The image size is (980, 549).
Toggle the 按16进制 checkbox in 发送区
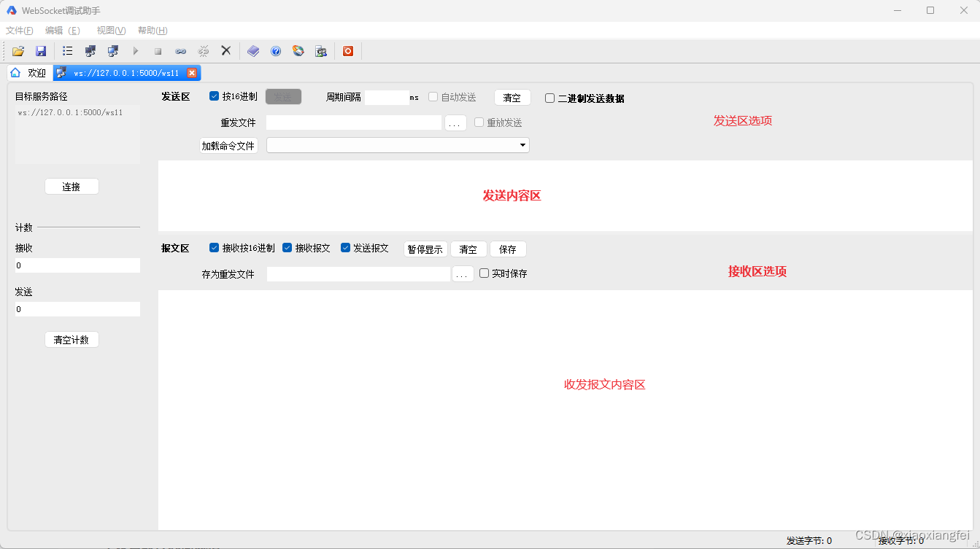click(214, 96)
